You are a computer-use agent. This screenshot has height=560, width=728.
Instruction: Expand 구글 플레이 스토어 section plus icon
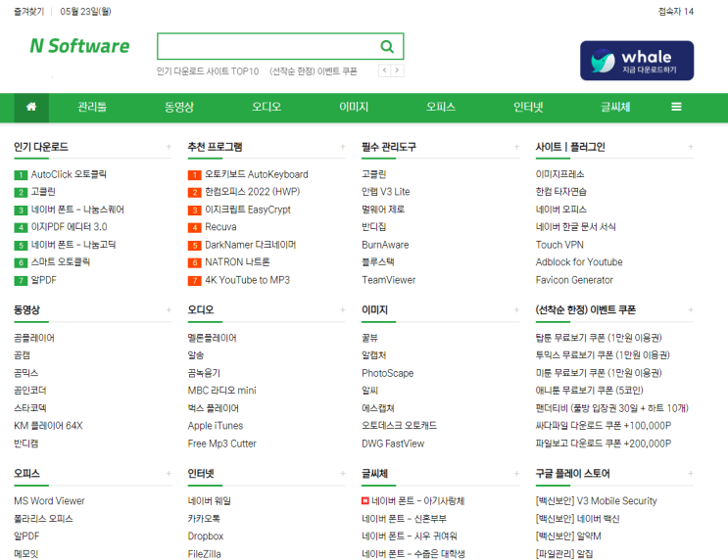point(691,474)
